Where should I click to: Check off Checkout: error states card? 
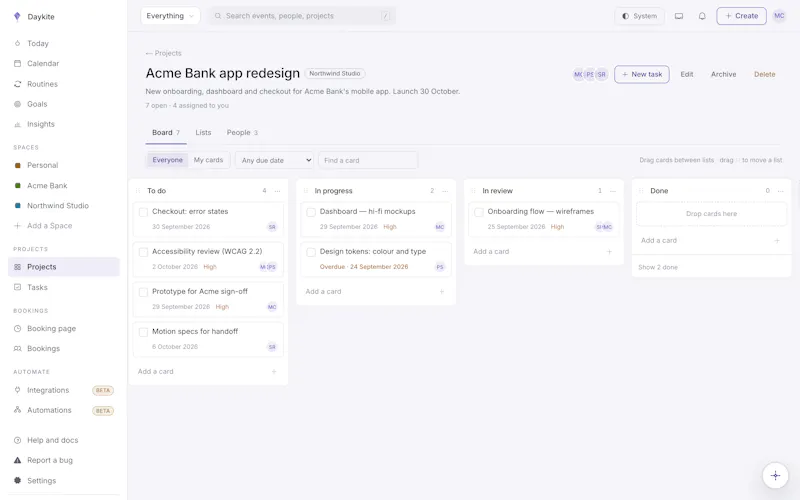point(143,212)
